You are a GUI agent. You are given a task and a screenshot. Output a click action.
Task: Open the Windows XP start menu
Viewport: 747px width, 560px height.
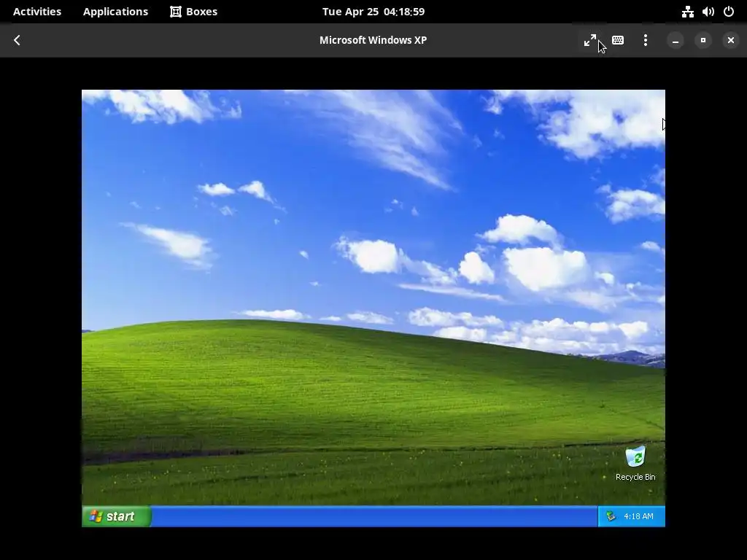(x=117, y=516)
